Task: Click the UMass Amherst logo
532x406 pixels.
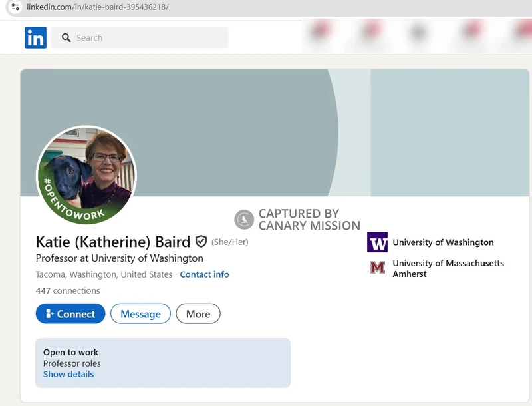Action: pyautogui.click(x=377, y=268)
